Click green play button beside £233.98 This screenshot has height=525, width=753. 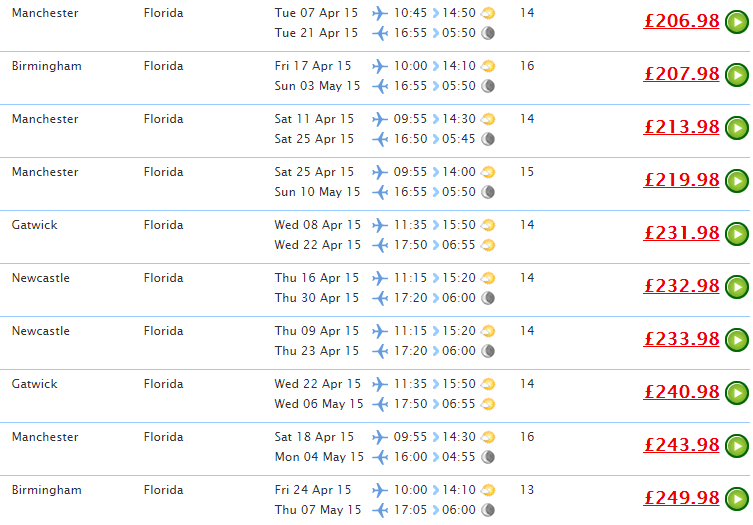tap(737, 340)
